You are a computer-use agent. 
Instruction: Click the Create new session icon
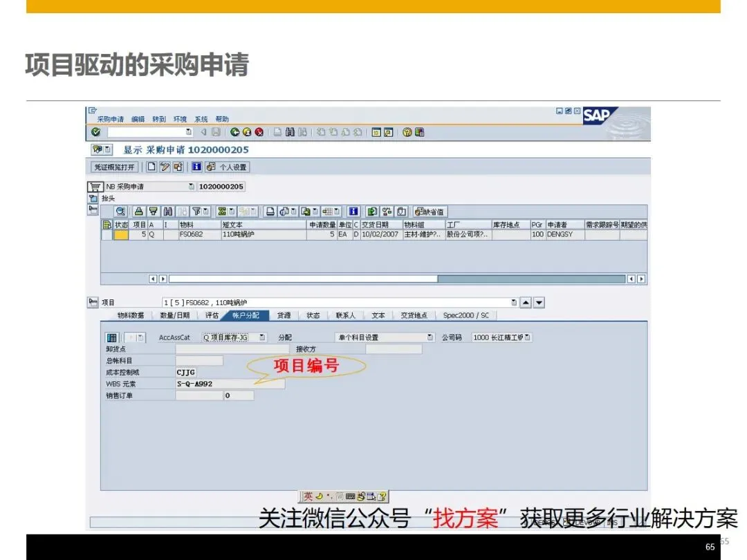pos(376,132)
